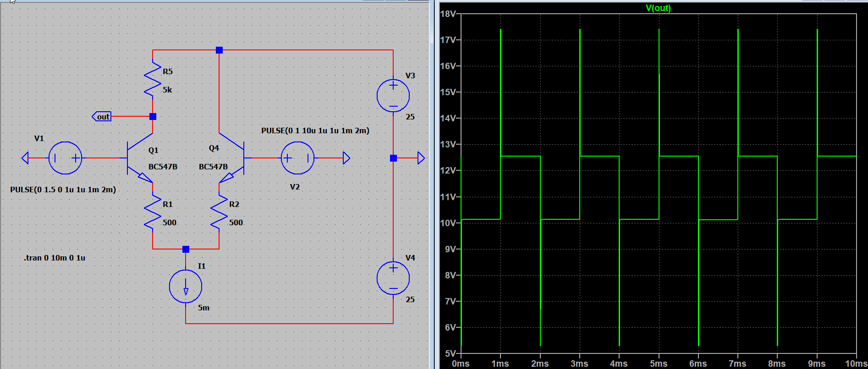Click the V4 voltage source symbol
Viewport: 868px width, 369px height.
tap(393, 278)
